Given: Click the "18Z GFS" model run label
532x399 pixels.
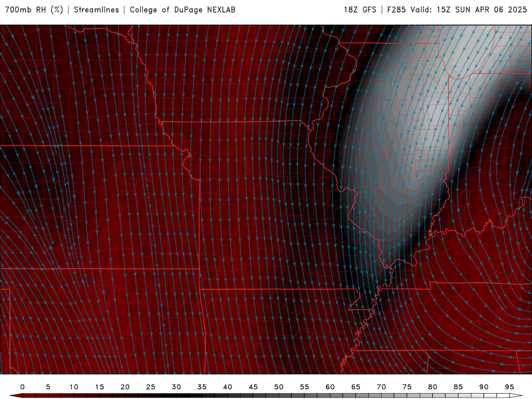Looking at the screenshot, I should point(360,9).
